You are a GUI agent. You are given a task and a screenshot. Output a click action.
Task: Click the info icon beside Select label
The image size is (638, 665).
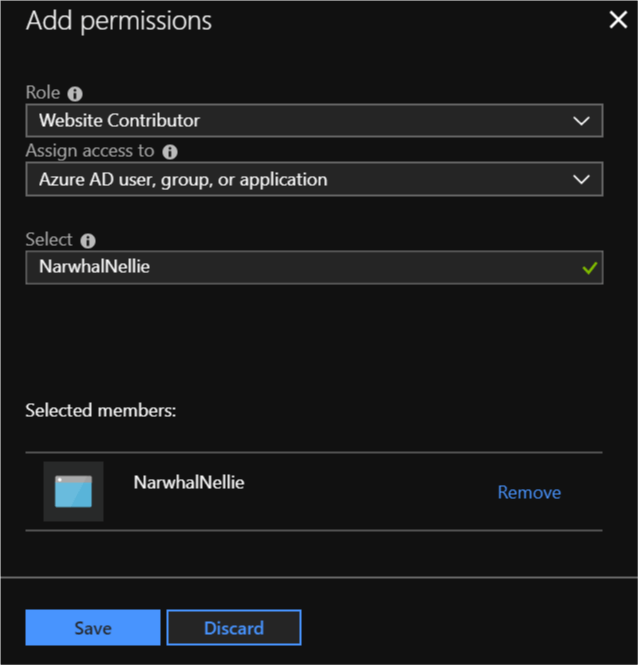coord(88,241)
